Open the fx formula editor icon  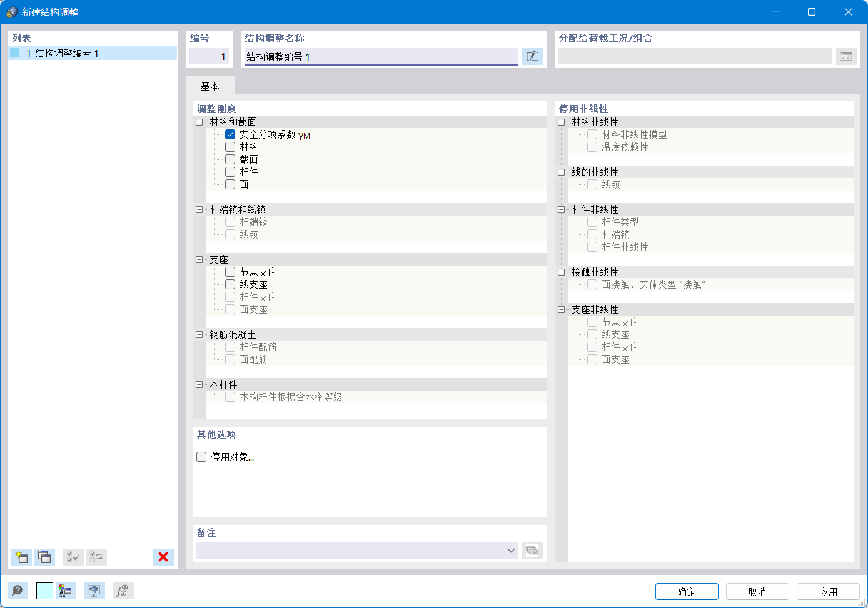(x=123, y=591)
